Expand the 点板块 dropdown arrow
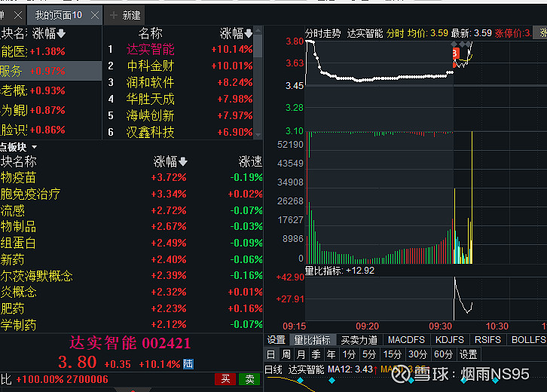This screenshot has height=392, width=547. (34, 147)
